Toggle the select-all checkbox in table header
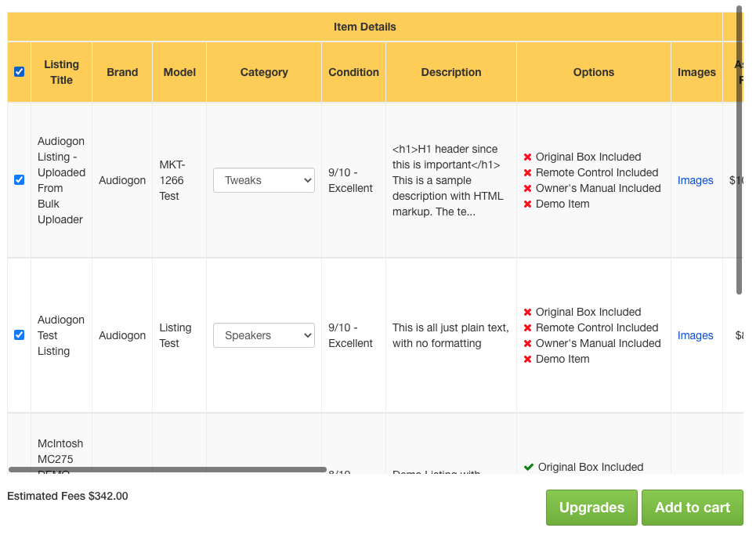This screenshot has height=535, width=756. (20, 72)
